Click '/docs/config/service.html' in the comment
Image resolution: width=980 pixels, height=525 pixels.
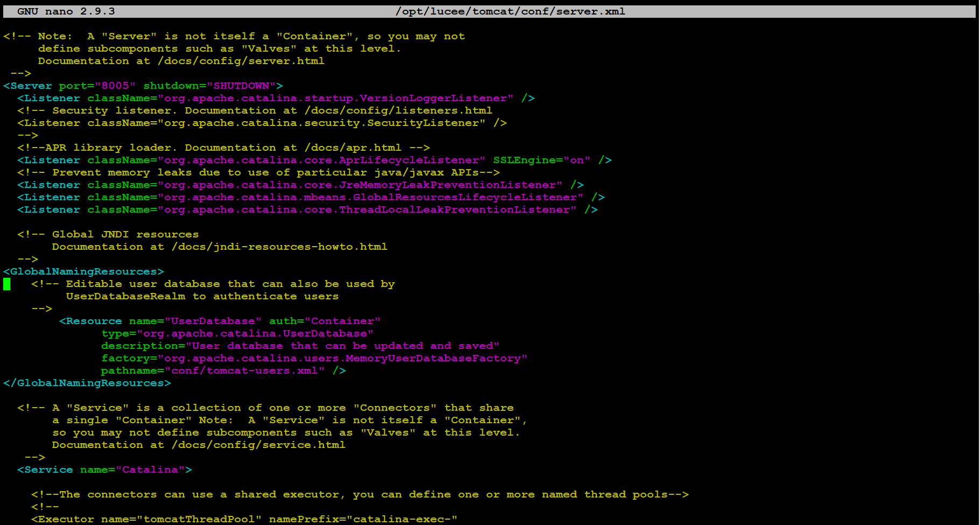[x=258, y=445]
